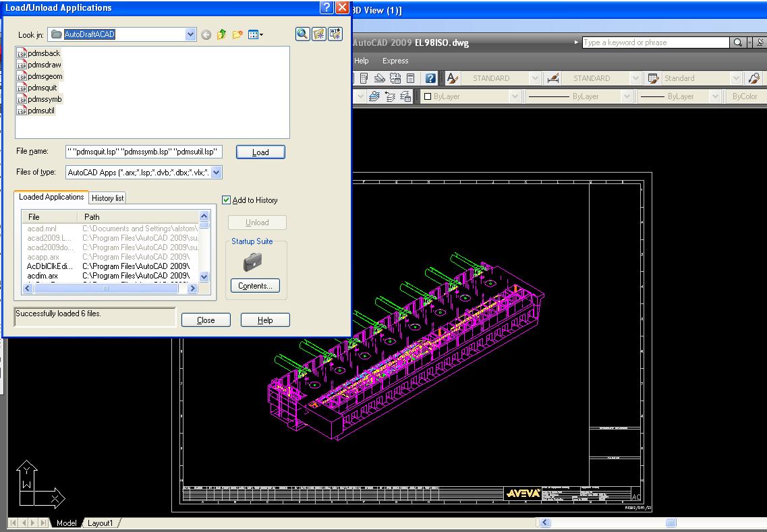Go up one folder level
767x532 pixels.
[221, 34]
